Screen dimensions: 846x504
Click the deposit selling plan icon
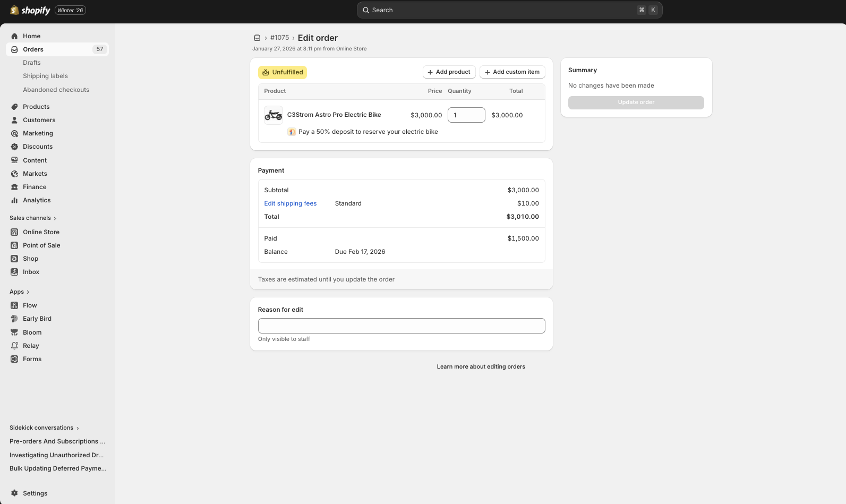292,132
